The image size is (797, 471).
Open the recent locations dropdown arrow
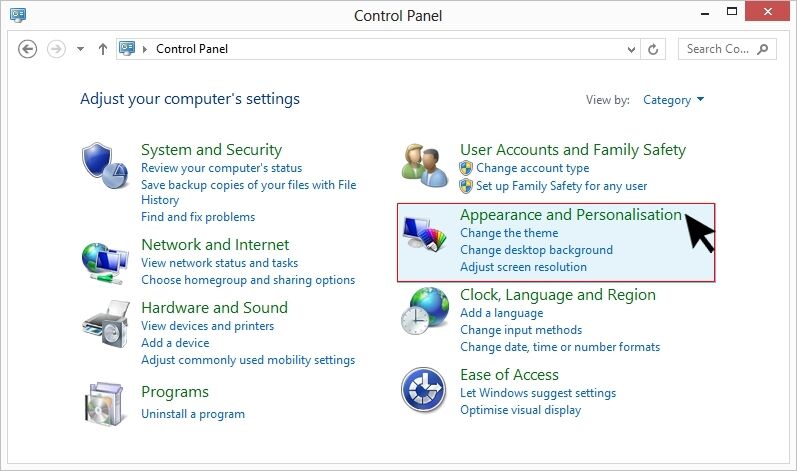click(80, 49)
